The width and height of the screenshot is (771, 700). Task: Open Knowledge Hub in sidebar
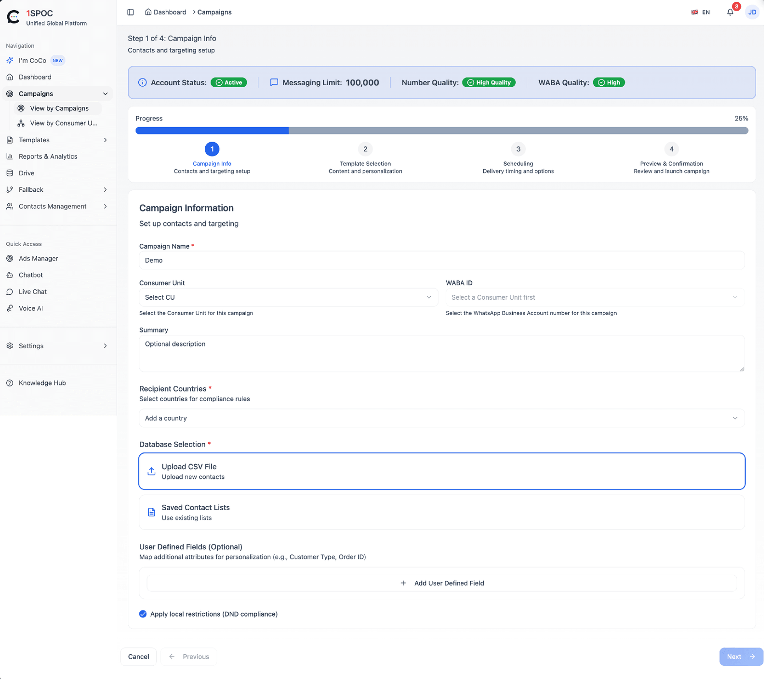pyautogui.click(x=57, y=383)
